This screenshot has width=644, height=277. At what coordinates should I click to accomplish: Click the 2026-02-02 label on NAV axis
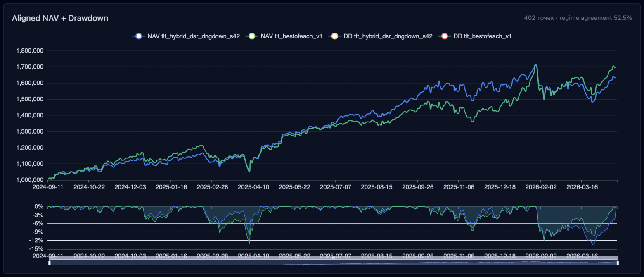pos(541,187)
